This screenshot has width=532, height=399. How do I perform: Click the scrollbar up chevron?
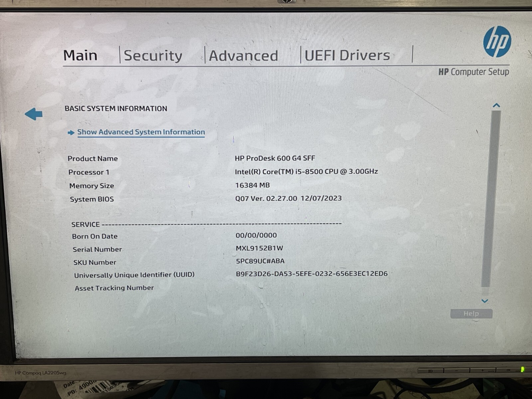tap(496, 105)
